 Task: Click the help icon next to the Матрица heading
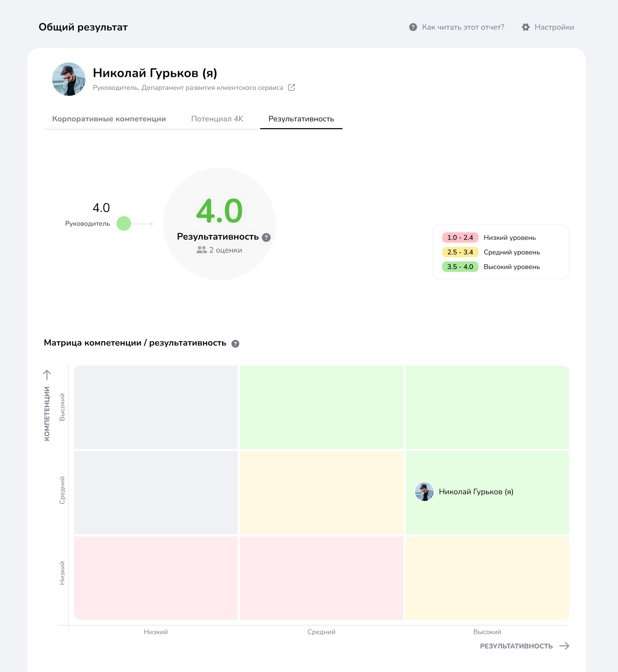point(235,343)
